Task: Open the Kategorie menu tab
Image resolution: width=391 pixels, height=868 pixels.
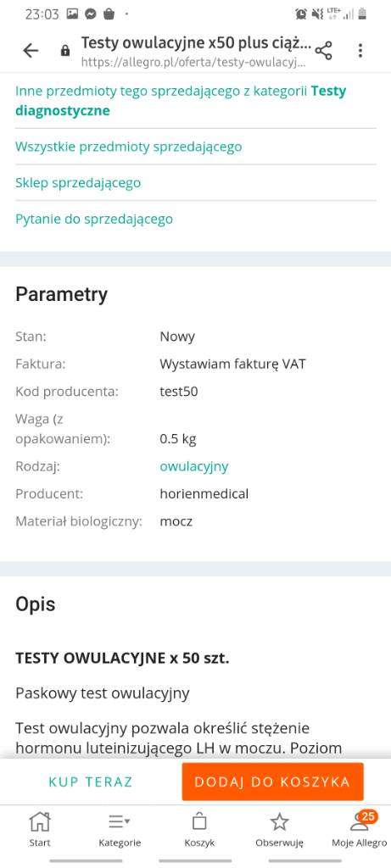Action: 120,829
